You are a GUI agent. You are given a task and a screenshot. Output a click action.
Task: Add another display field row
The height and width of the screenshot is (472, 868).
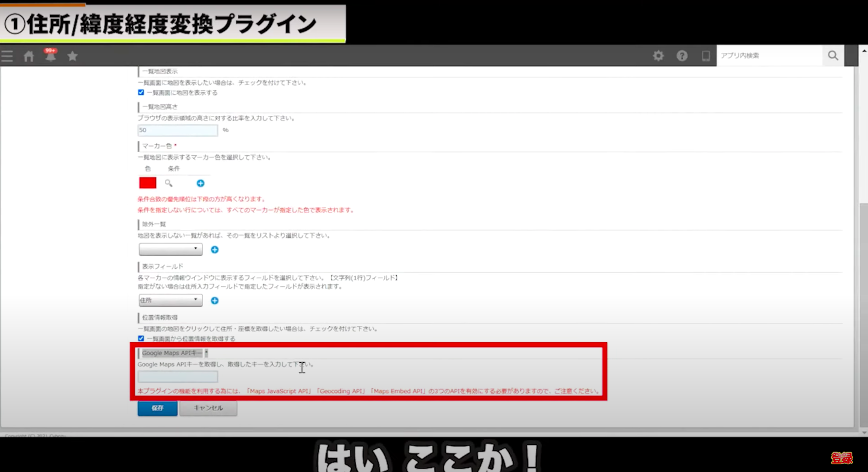tap(214, 301)
